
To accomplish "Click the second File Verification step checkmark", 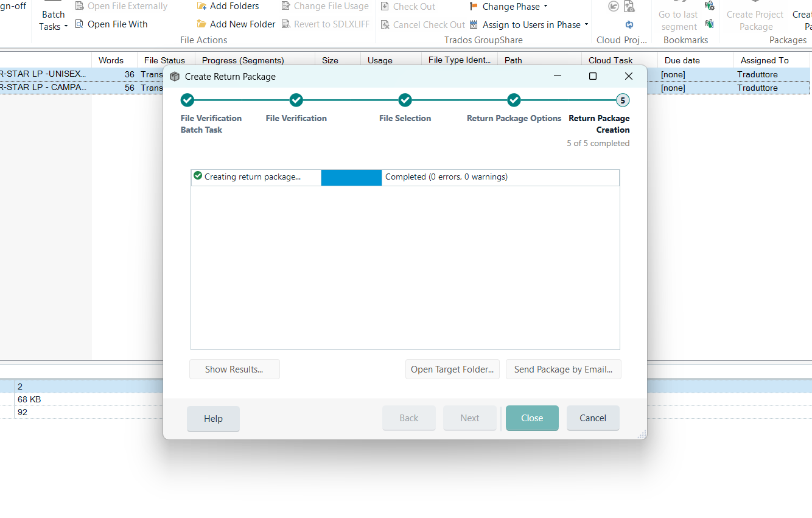I will [296, 100].
